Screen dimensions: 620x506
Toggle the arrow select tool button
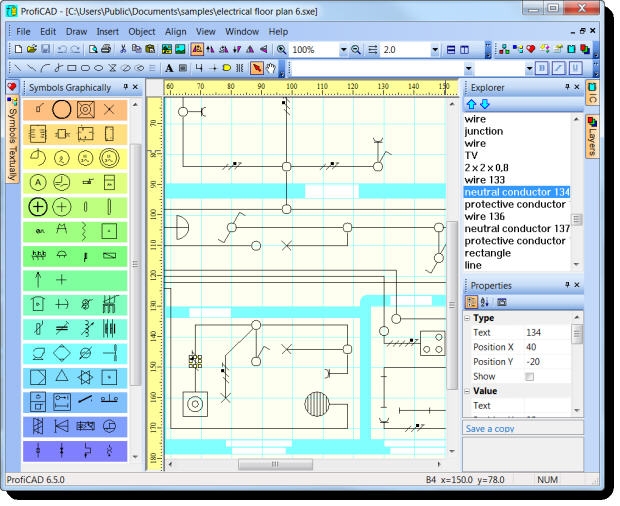click(x=257, y=68)
